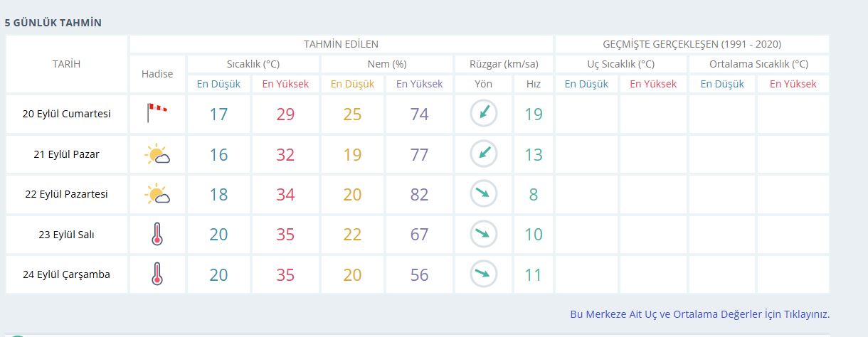This screenshot has height=337, width=868.
Task: Click minimum humidity 19 for 21 Eylül Pazar
Action: tap(352, 154)
